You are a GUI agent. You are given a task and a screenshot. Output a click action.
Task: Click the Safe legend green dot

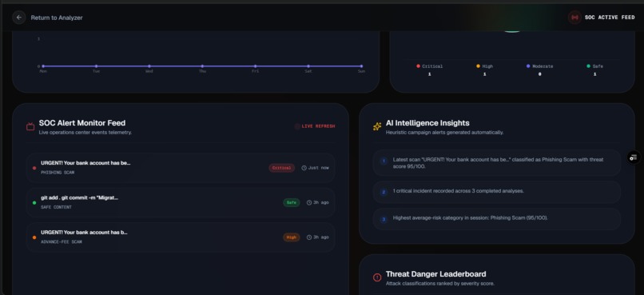point(588,66)
